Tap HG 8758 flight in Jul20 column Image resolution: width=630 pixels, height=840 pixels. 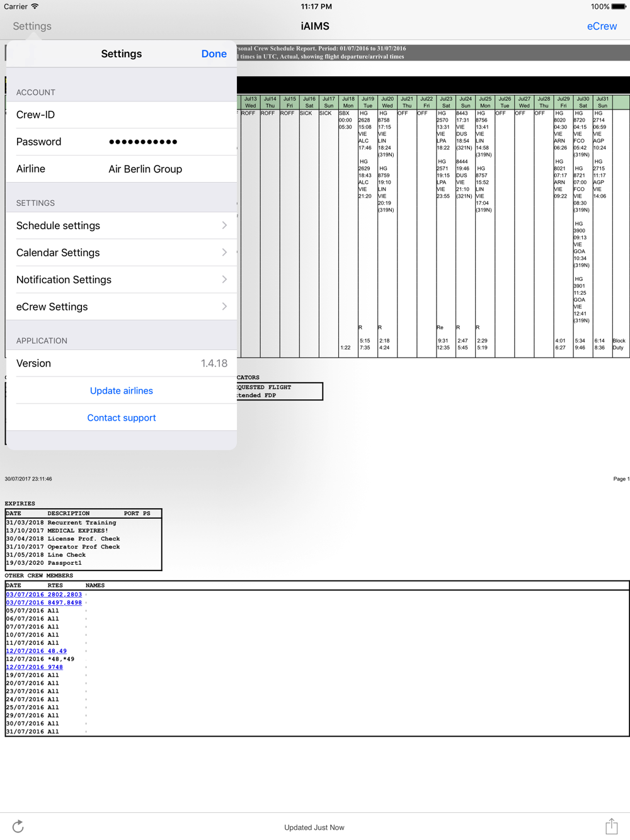coord(385,134)
